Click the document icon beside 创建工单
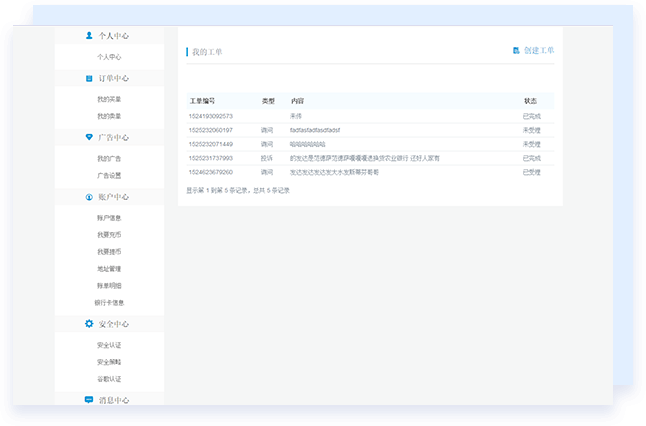The width and height of the screenshot is (646, 426). coord(516,50)
